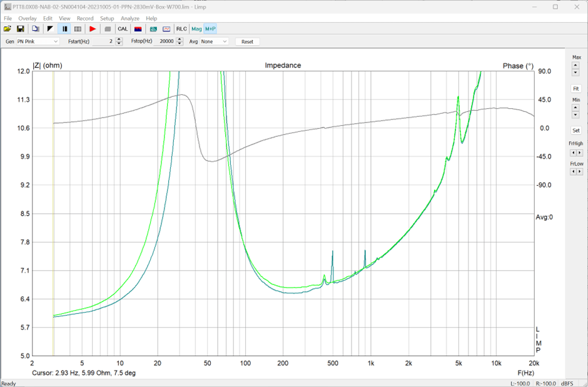Open the Edit menu
This screenshot has width=588, height=387.
pos(48,18)
